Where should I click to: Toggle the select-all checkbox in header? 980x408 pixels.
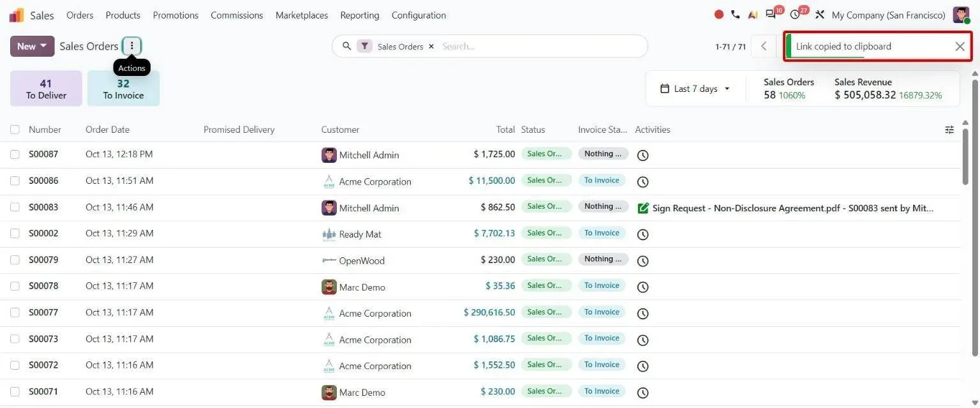pyautogui.click(x=15, y=130)
